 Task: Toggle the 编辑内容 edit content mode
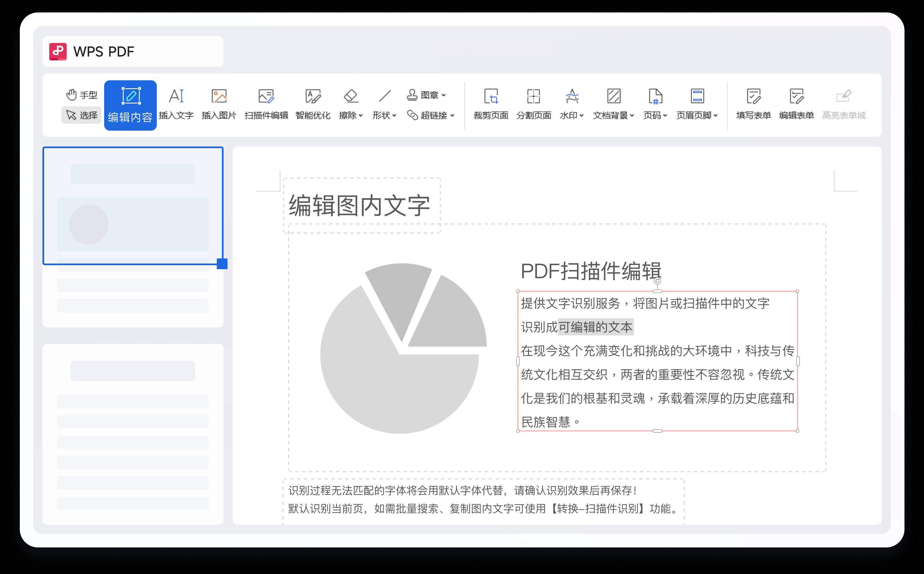pos(130,104)
